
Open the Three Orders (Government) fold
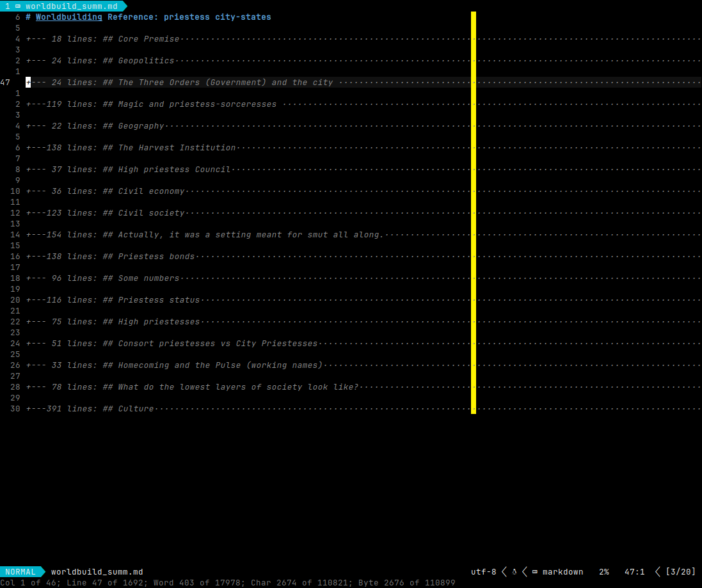pos(363,83)
